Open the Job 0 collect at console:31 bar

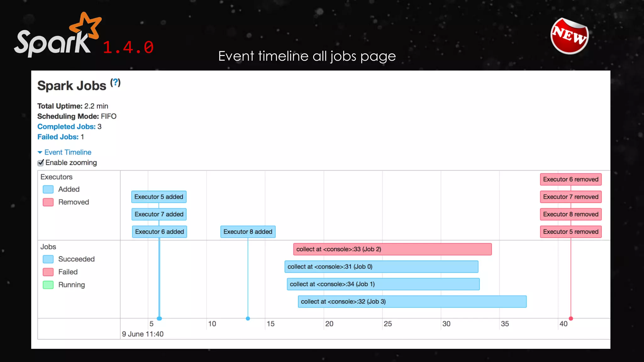(x=381, y=267)
